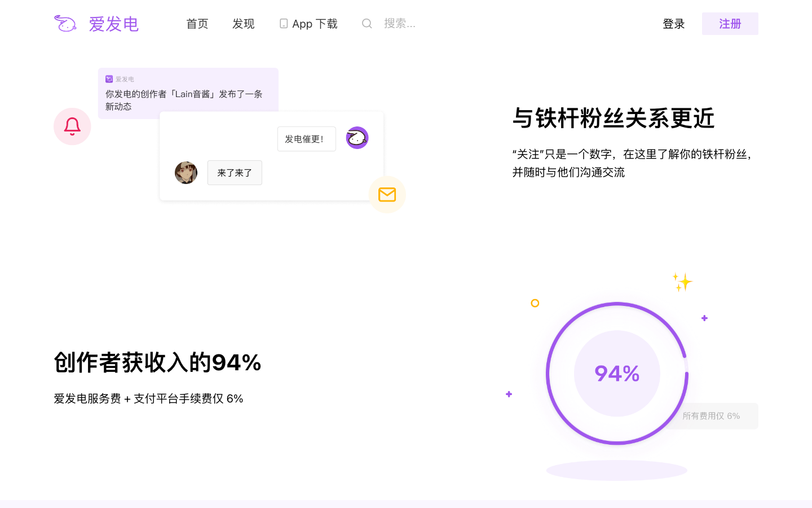The image size is (812, 508).
Task: Select the 发电催更 chat bubble
Action: 306,139
